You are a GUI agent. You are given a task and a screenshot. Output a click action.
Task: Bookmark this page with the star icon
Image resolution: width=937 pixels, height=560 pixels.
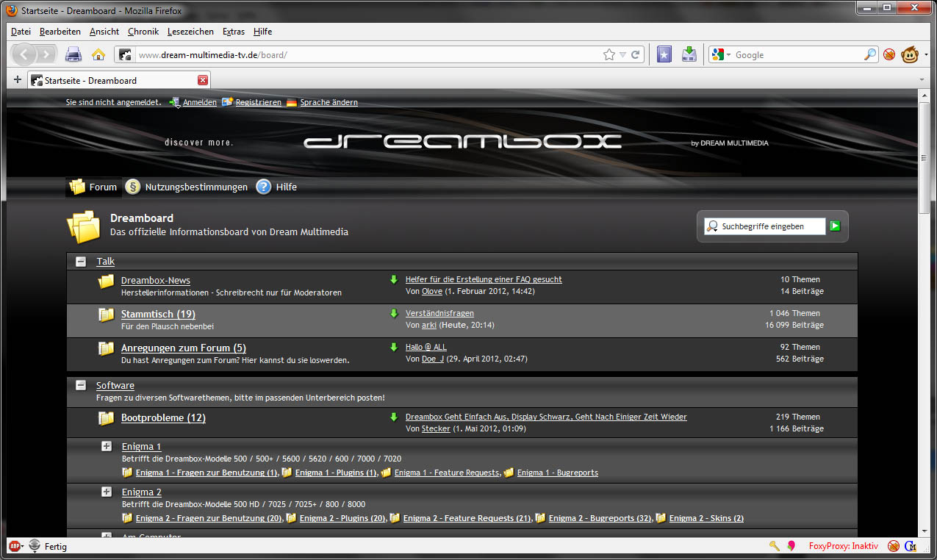coord(608,55)
